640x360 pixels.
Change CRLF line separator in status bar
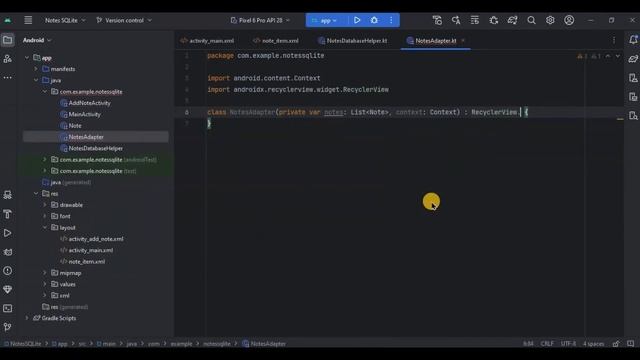coord(547,344)
